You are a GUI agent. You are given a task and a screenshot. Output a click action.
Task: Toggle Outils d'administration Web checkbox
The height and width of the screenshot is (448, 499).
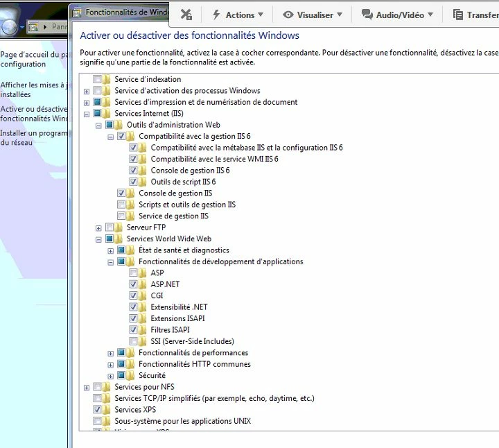110,125
